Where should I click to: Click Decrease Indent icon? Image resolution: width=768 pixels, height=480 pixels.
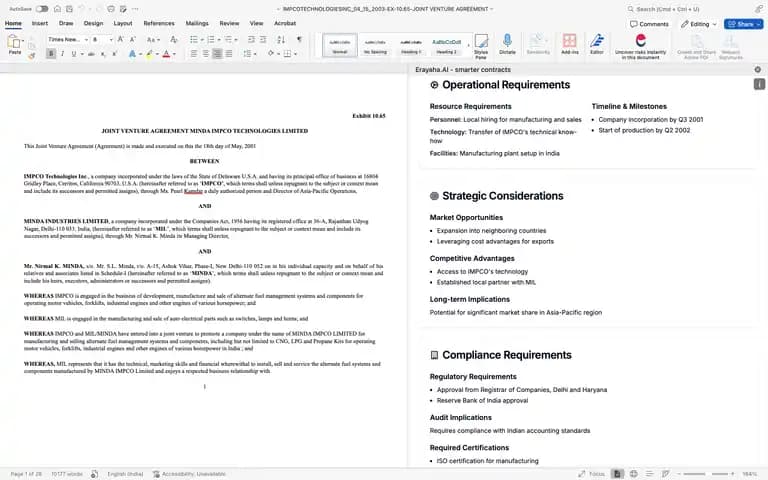(x=251, y=39)
